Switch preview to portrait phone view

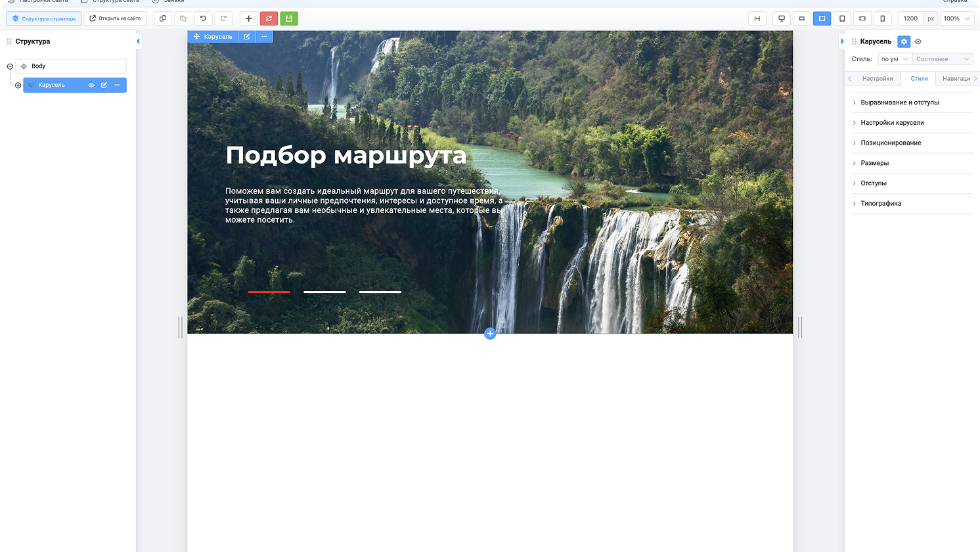(x=882, y=18)
